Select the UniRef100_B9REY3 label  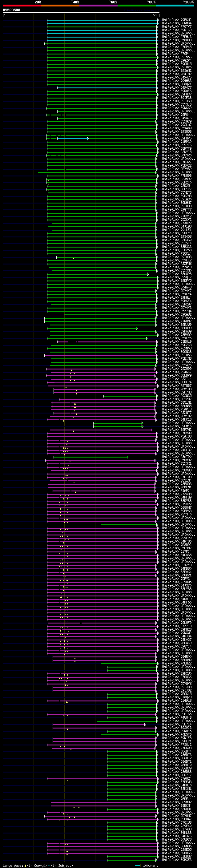[x=177, y=233]
